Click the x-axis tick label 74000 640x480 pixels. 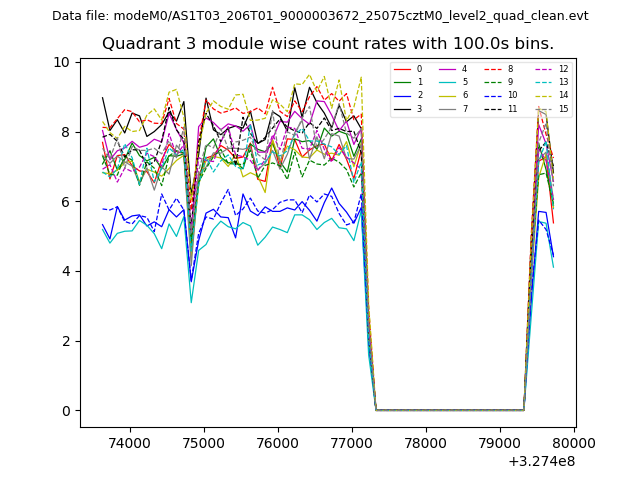[x=130, y=442]
